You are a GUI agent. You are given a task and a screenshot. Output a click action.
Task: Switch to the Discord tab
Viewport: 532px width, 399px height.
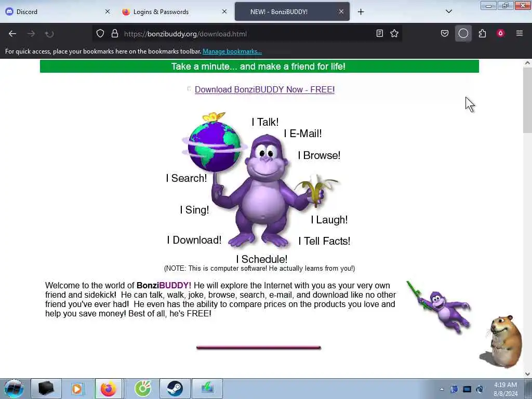[58, 11]
